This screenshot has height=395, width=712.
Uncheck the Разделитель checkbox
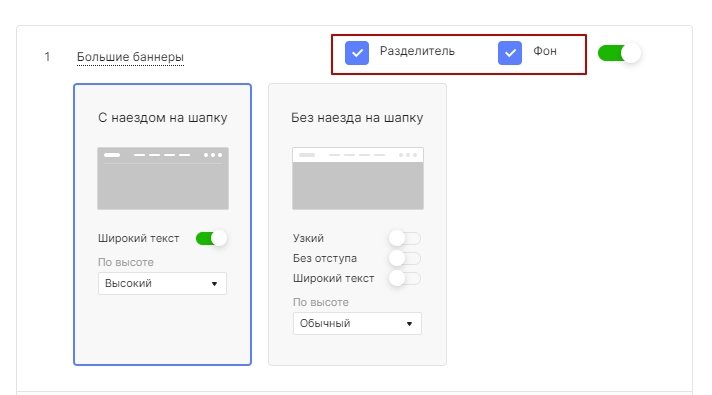tap(357, 53)
